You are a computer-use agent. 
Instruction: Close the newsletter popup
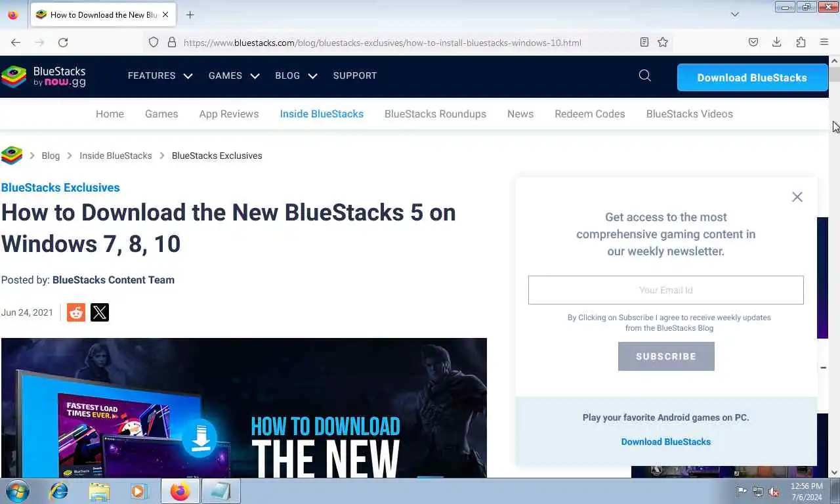(797, 197)
